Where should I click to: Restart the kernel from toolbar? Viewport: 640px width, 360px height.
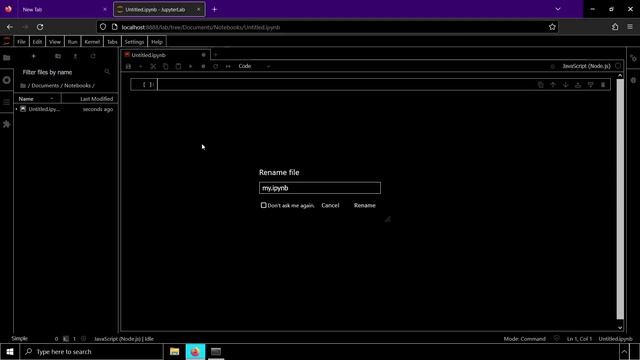(216, 66)
